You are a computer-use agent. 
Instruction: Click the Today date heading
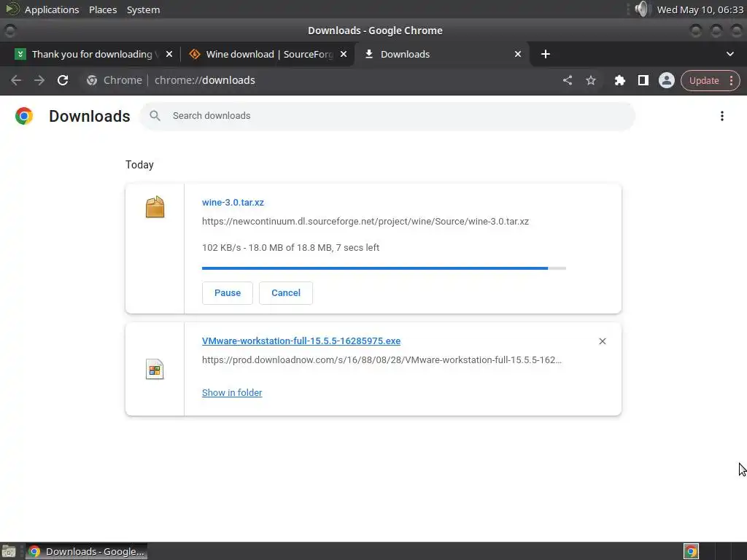(139, 165)
